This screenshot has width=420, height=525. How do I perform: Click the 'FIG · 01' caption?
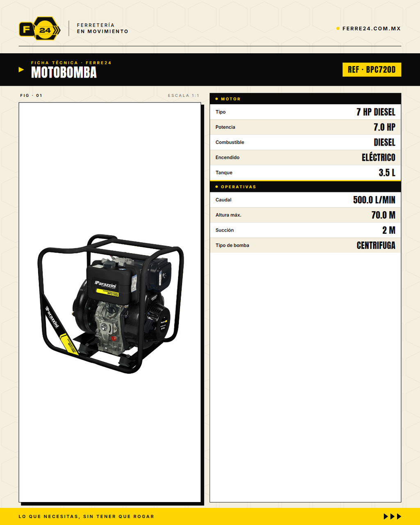[31, 96]
